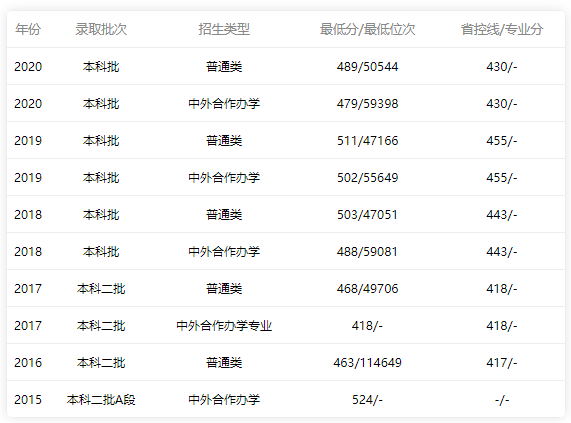Click 443/- in the 488/59081 row
The height and width of the screenshot is (423, 571).
(x=502, y=252)
